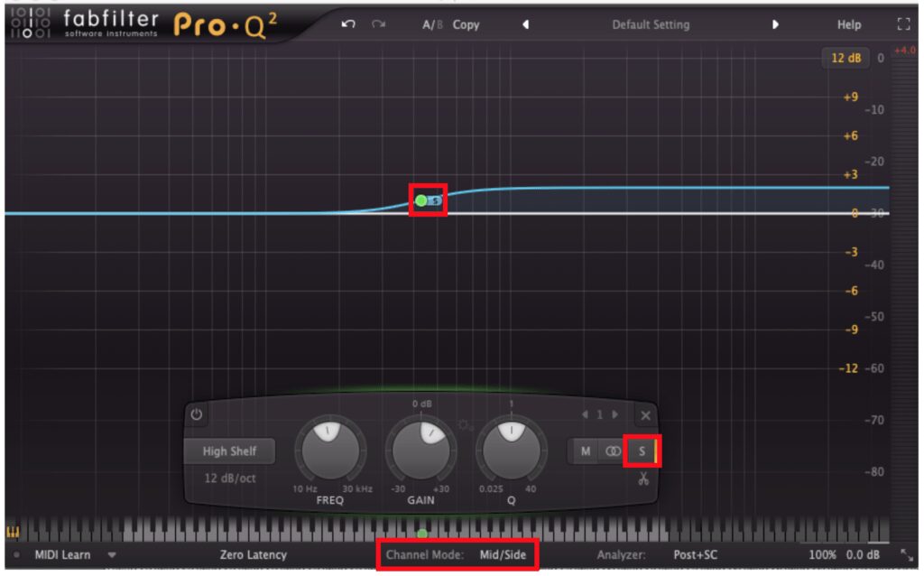Open the High Shelf filter shape menu
Viewport: 924px width, 576px height.
click(229, 451)
